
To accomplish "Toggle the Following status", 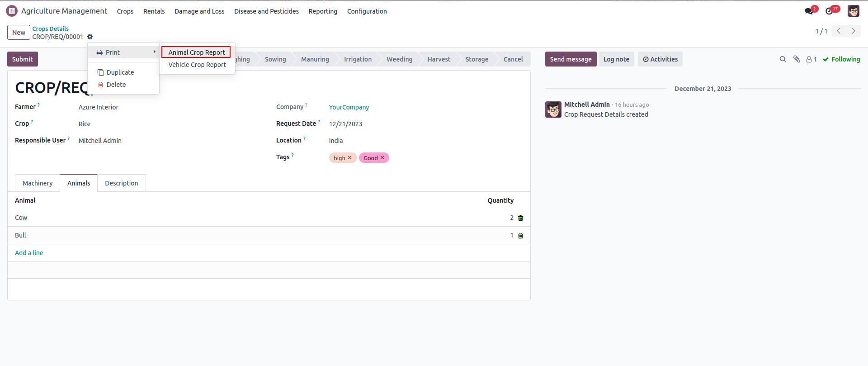I will pos(841,59).
